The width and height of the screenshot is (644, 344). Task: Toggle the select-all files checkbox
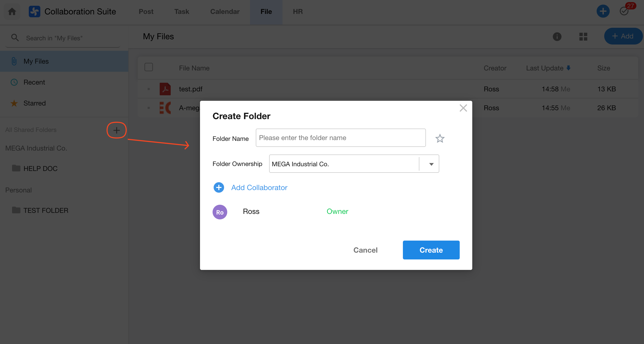(x=148, y=67)
